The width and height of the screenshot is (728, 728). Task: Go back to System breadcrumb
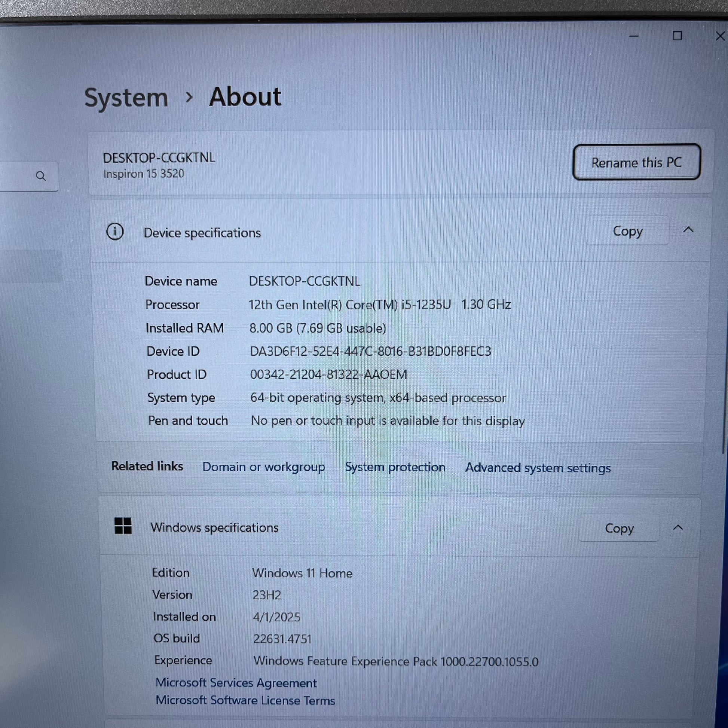(126, 98)
